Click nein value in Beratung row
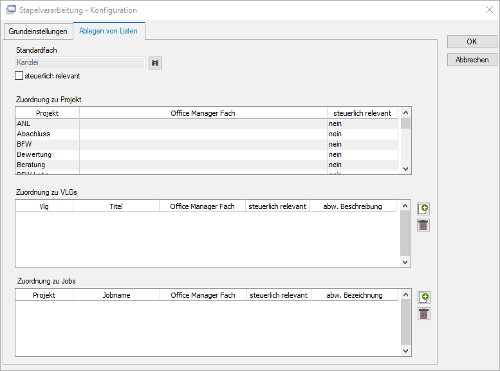Viewport: 500px width, 371px height. (x=335, y=165)
